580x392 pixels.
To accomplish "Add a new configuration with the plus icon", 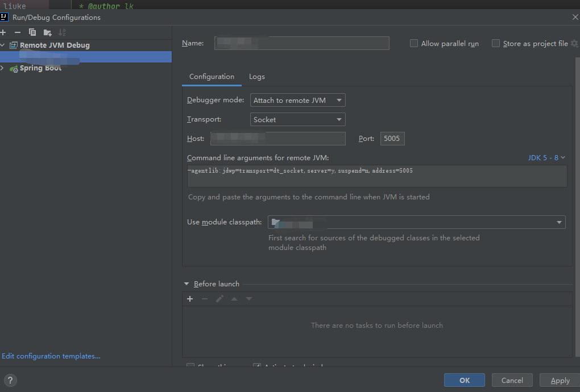I will 3,32.
